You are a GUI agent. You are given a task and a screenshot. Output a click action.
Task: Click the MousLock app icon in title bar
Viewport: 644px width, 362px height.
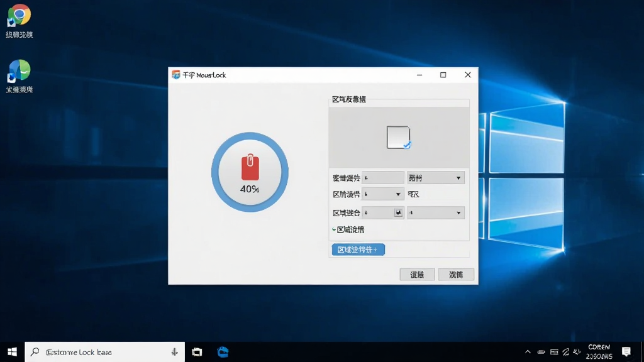click(176, 75)
